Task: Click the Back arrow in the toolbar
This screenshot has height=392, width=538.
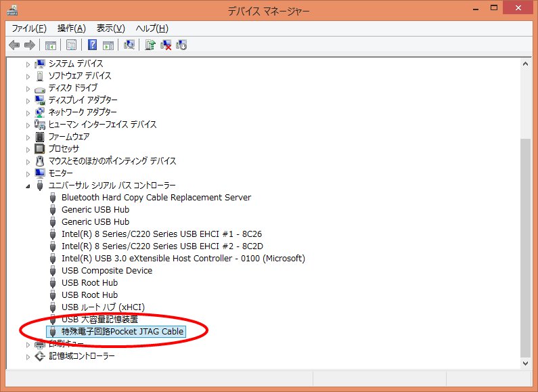Action: 14,45
